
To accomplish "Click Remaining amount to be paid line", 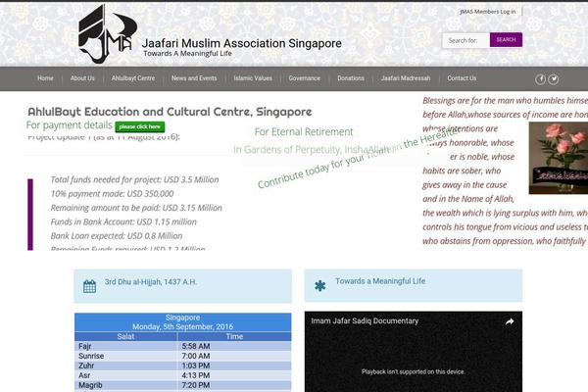I will click(x=136, y=208).
